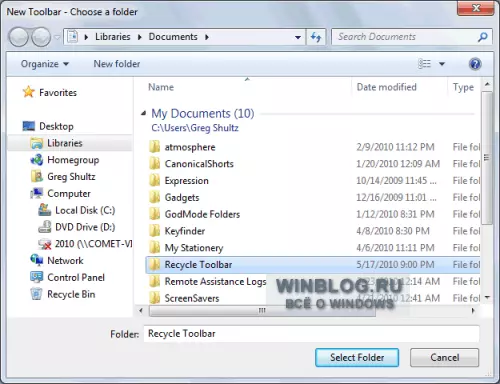Open Help with the blue question mark icon

pyautogui.click(x=475, y=64)
